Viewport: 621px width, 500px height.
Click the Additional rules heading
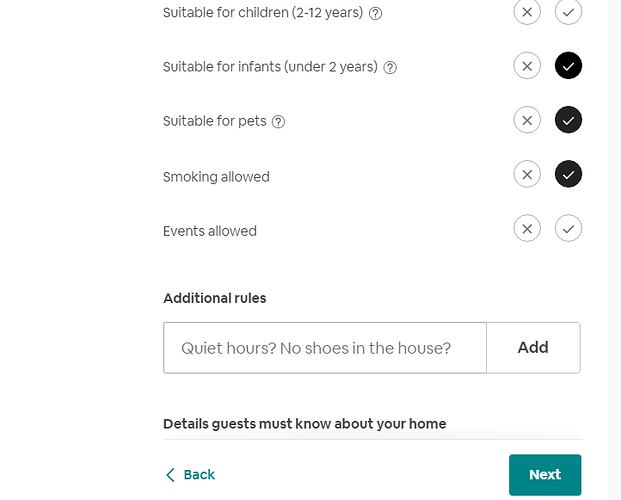[x=215, y=298]
